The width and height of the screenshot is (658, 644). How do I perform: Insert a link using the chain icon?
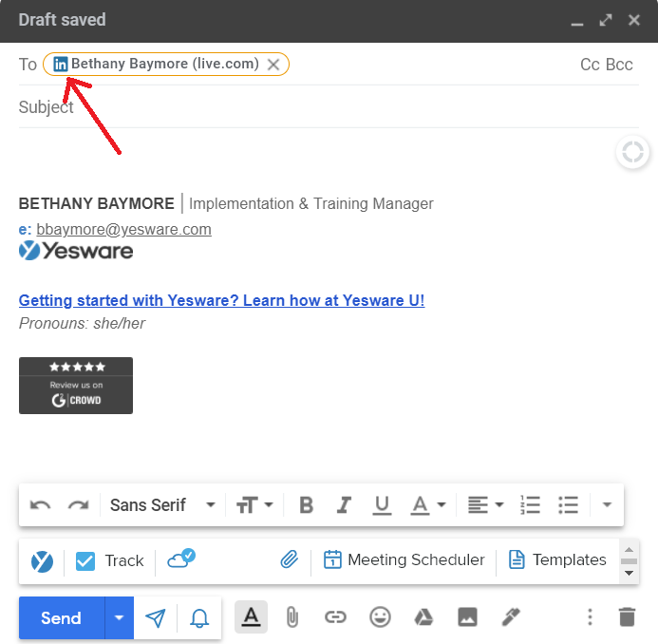[335, 617]
